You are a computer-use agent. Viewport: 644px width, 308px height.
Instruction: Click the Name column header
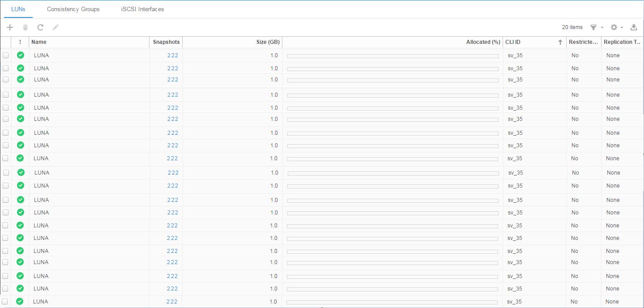tap(39, 42)
